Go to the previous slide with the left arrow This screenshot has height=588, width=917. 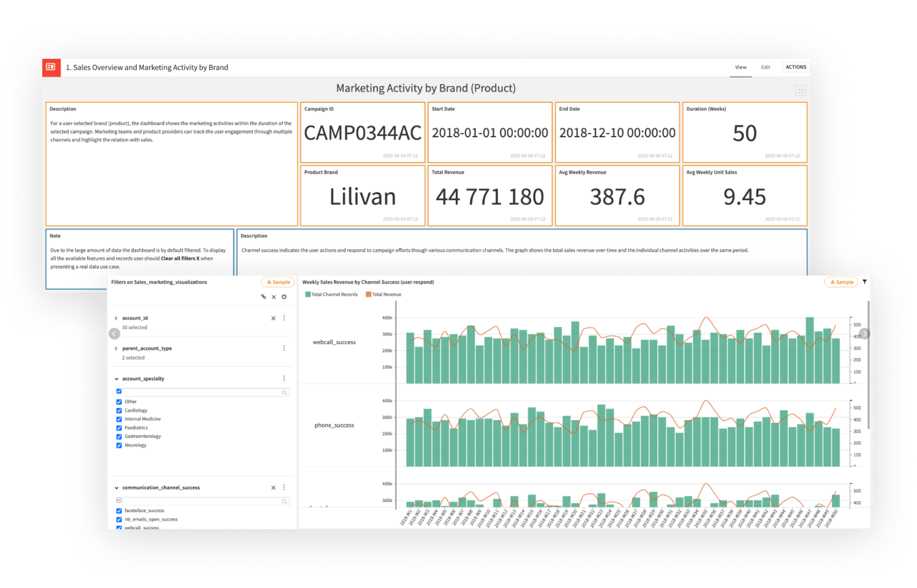click(115, 334)
